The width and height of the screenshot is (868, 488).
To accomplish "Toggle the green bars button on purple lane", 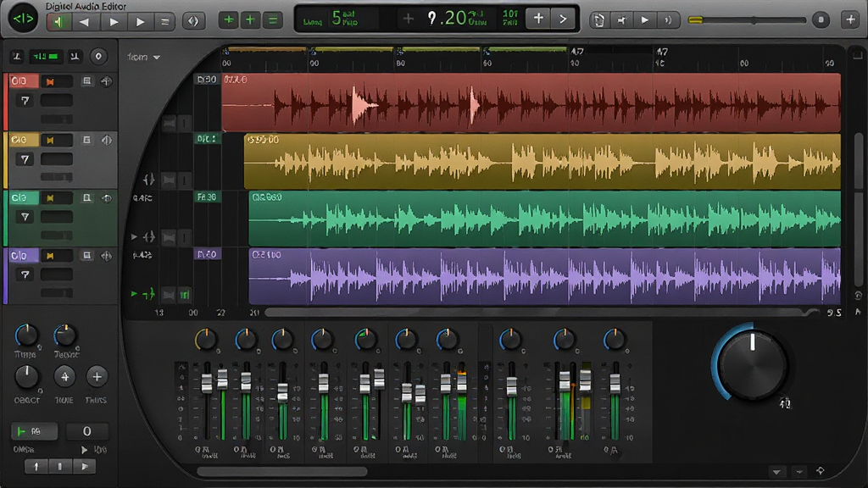I will [185, 295].
